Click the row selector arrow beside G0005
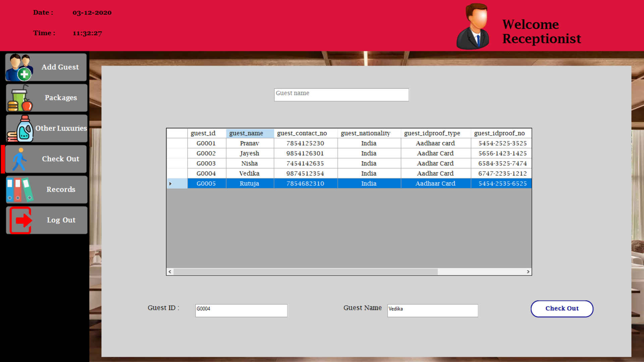Image resolution: width=644 pixels, height=362 pixels. click(x=170, y=183)
